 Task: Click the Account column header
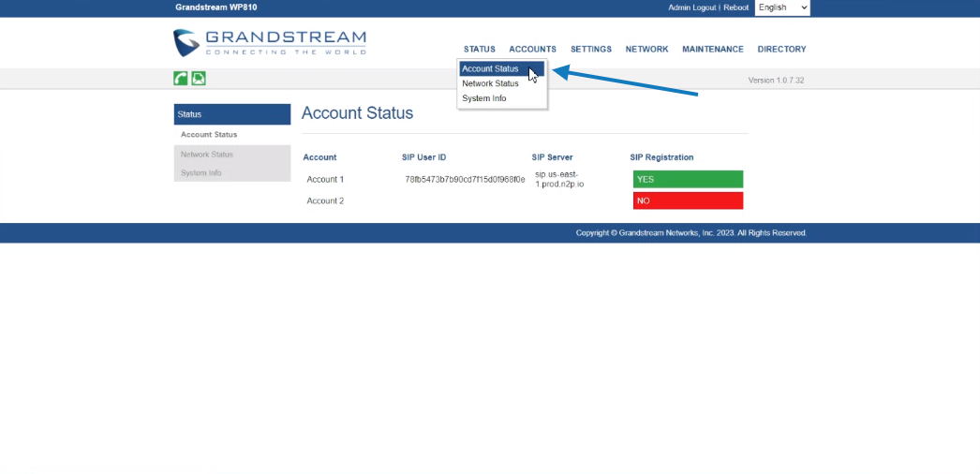tap(320, 157)
